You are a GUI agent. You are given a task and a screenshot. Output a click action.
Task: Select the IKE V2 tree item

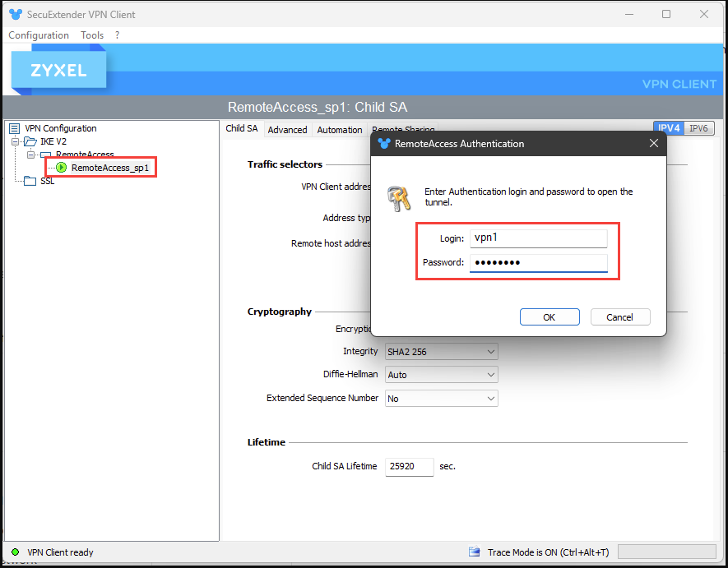pos(53,141)
